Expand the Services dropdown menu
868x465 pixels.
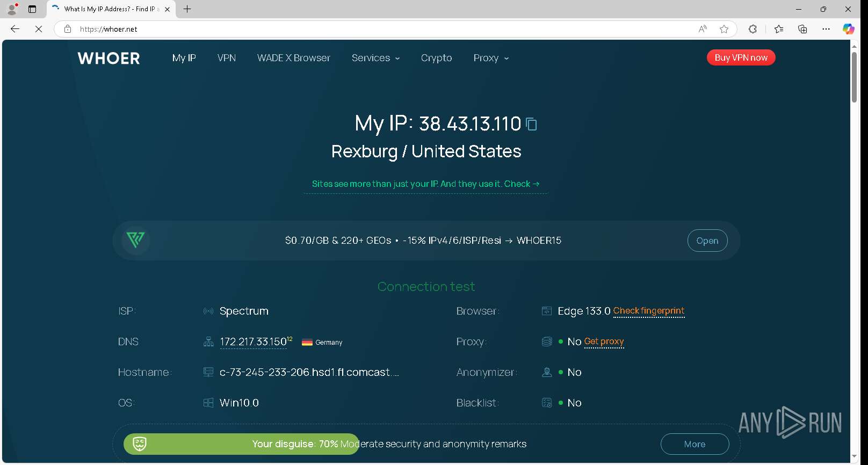click(375, 58)
